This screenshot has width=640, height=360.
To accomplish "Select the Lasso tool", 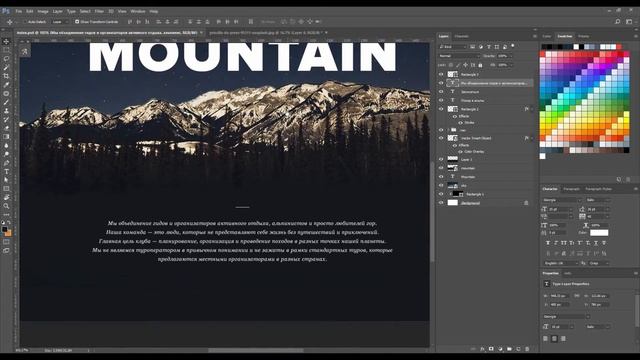I will tap(6, 59).
